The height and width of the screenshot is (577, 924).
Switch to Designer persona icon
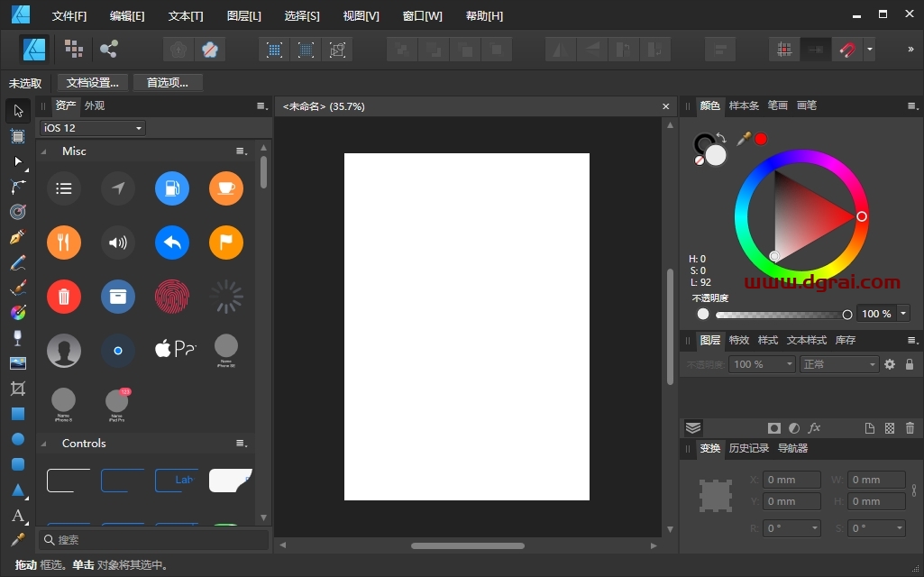34,49
